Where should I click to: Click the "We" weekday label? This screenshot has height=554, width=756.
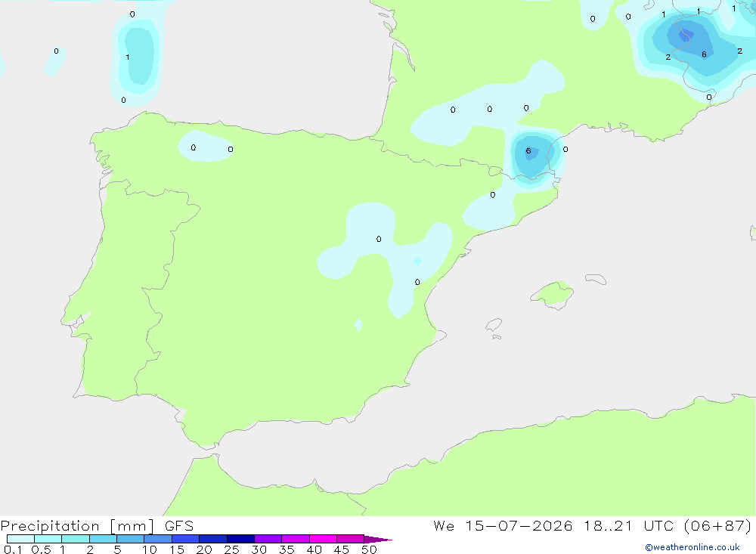[x=444, y=526]
